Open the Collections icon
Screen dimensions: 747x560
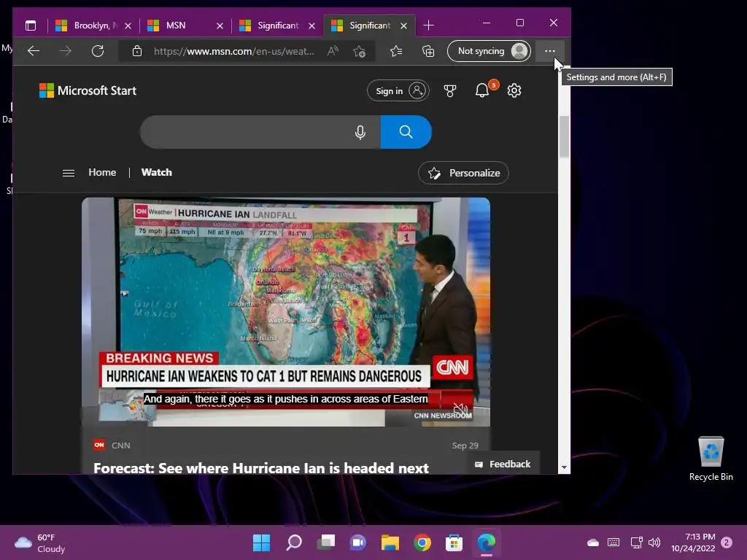(427, 51)
